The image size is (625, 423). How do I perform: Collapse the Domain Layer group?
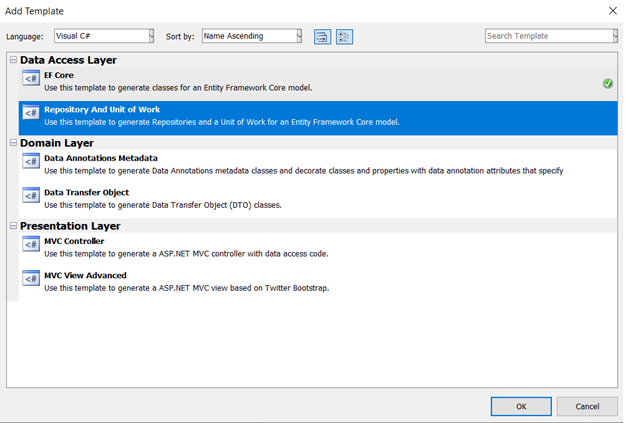[13, 143]
